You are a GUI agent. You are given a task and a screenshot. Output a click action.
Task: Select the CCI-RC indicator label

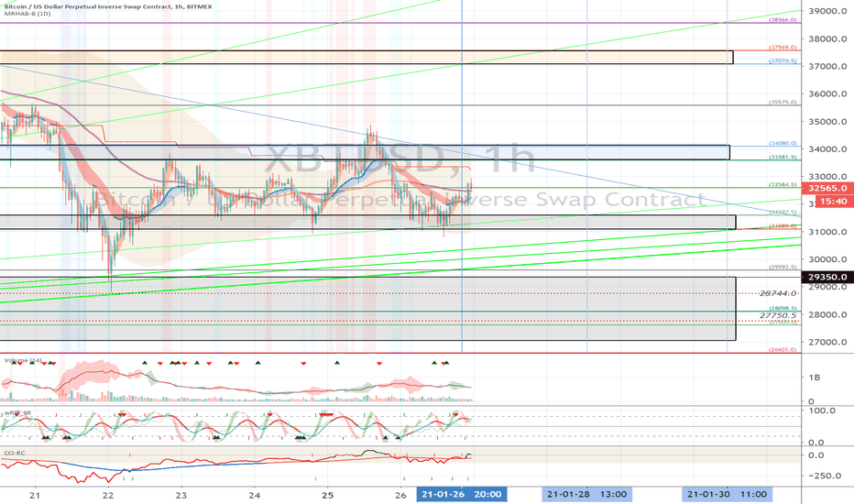pyautogui.click(x=15, y=453)
